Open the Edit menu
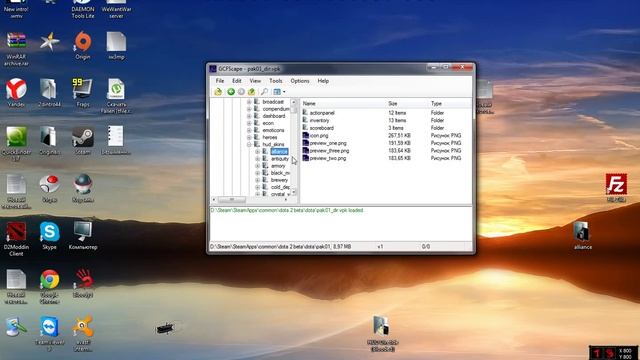The width and height of the screenshot is (640, 360). click(x=237, y=81)
